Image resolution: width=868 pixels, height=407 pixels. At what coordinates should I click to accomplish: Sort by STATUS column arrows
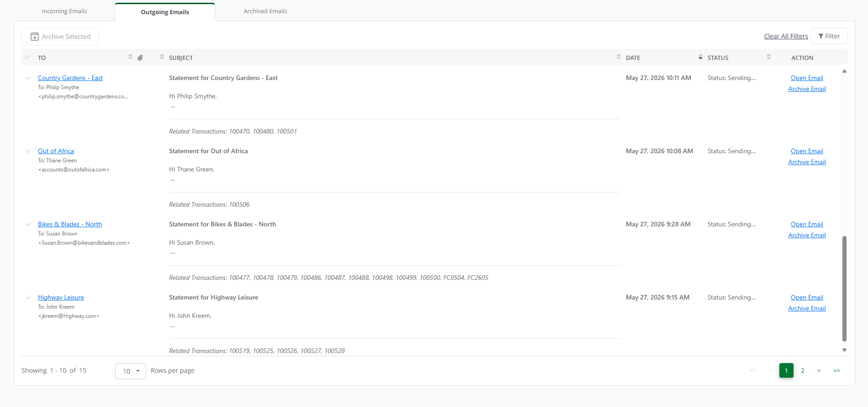(x=768, y=57)
